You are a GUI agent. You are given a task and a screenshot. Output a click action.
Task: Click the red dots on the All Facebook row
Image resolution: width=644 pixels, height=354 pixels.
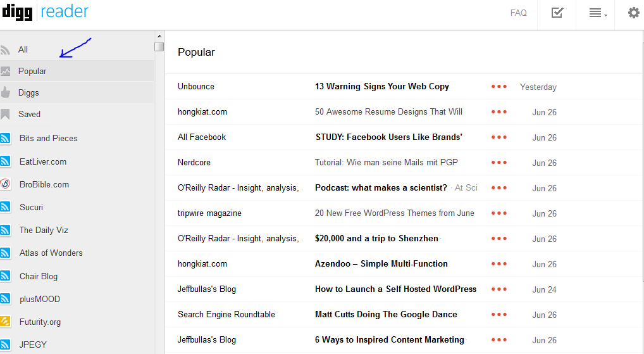point(499,137)
